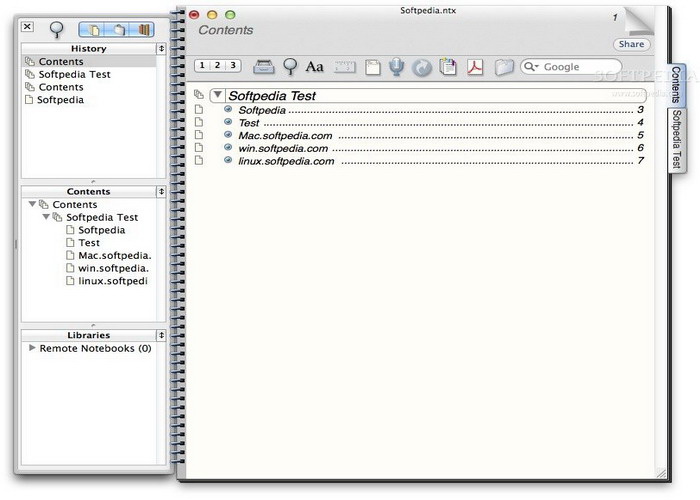
Task: Show outline level 3
Action: pos(233,66)
